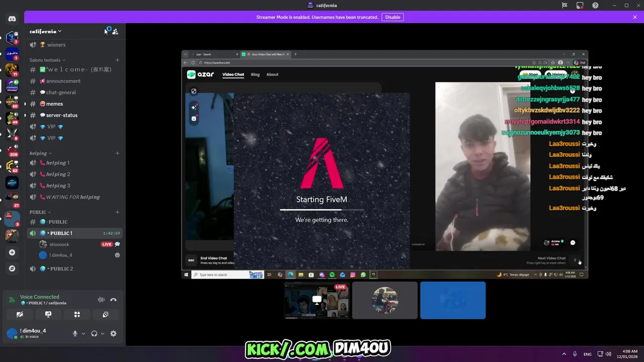Open server icon with 49 badge
Image resolution: width=644 pixels, height=362 pixels.
(x=12, y=118)
